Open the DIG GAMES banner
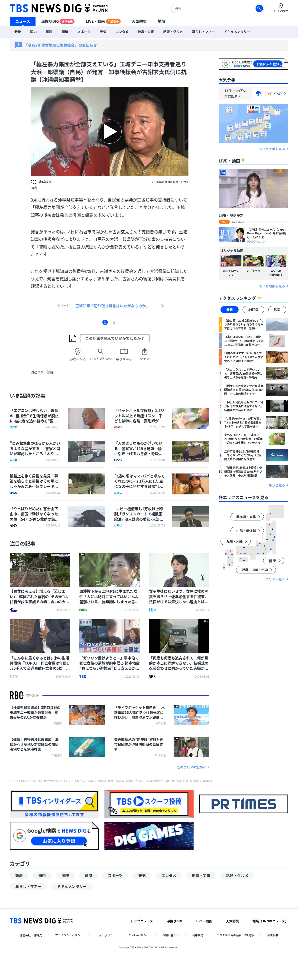Screen dimensions: 298x980 149,836
